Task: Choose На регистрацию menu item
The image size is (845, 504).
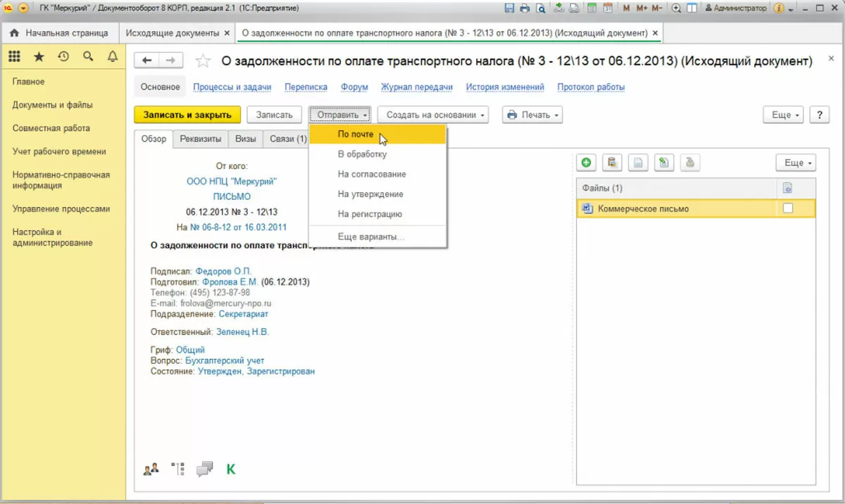Action: [x=377, y=213]
